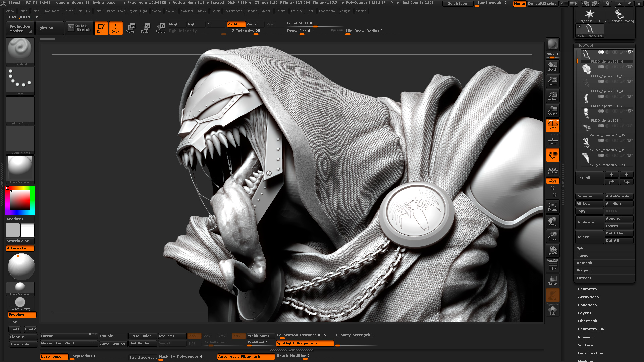Activate the Move transform tool in top shelf
Image resolution: width=644 pixels, height=362 pixels.
(130, 28)
